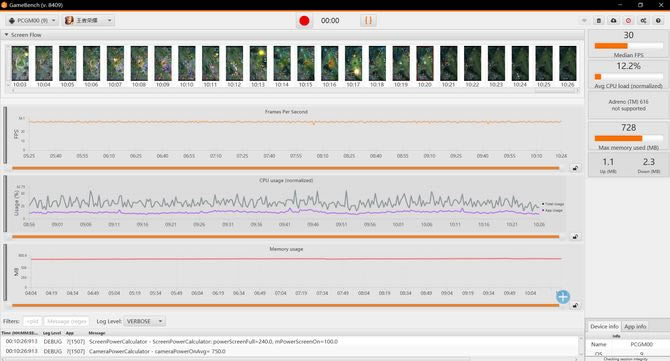This screenshot has width=670, height=361.
Task: Click the share icon in toolbar
Action: point(643,21)
